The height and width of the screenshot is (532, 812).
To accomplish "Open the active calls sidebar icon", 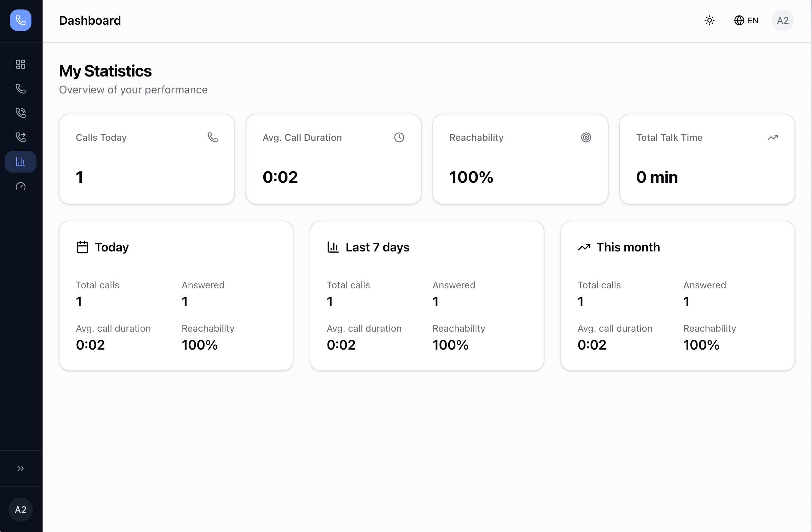I will (21, 113).
